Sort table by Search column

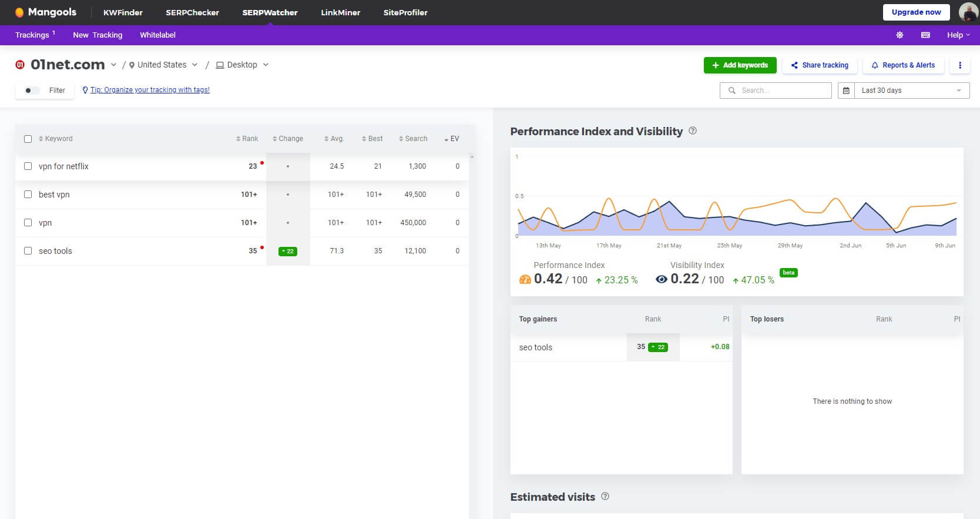[x=413, y=139]
